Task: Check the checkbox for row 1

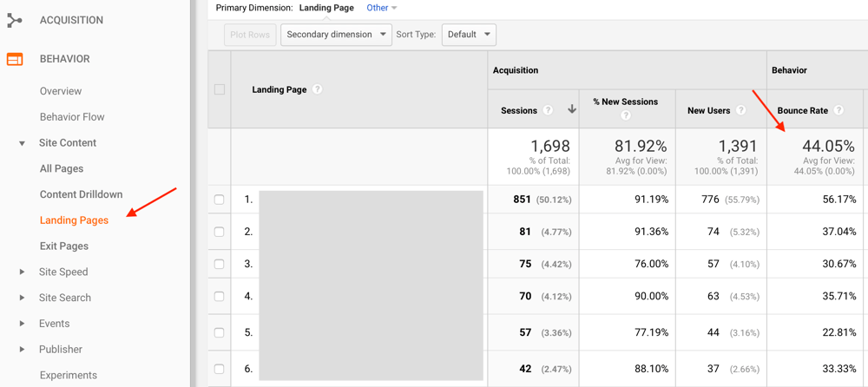Action: point(220,200)
